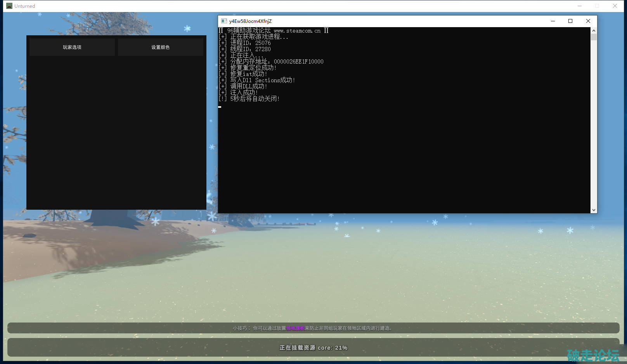Close the Unturned game window
This screenshot has height=364, width=627.
615,6
